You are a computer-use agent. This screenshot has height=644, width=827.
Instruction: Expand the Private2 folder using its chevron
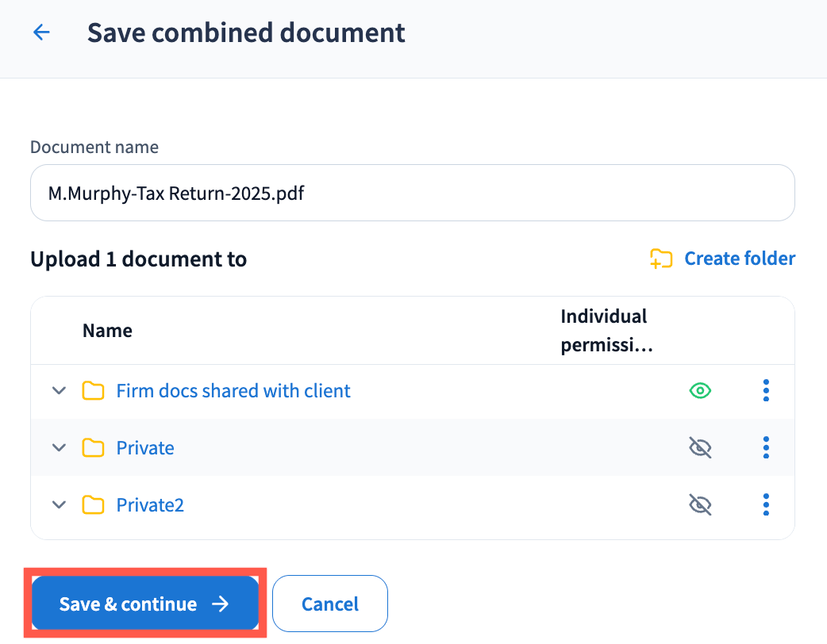59,505
